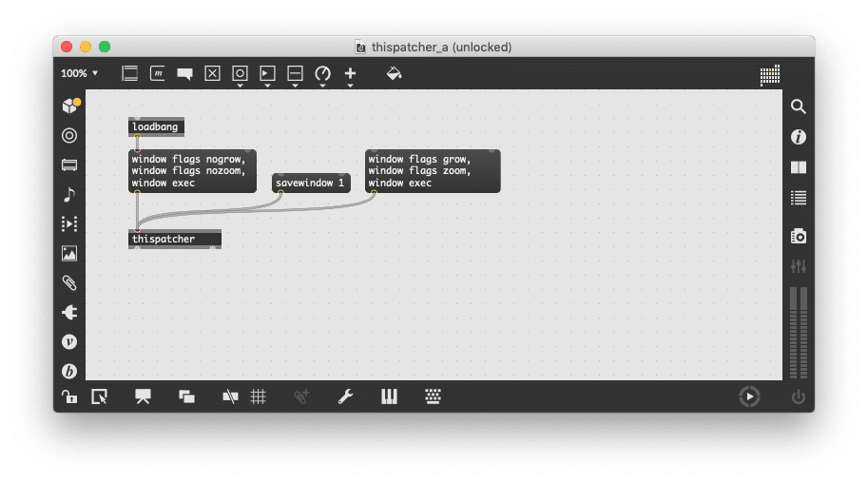Open the Objects cube browser

70,106
